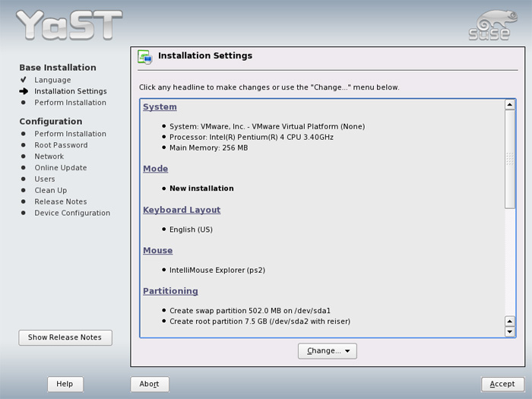532x399 pixels.
Task: Open the Change... dropdown menu
Action: (x=328, y=351)
